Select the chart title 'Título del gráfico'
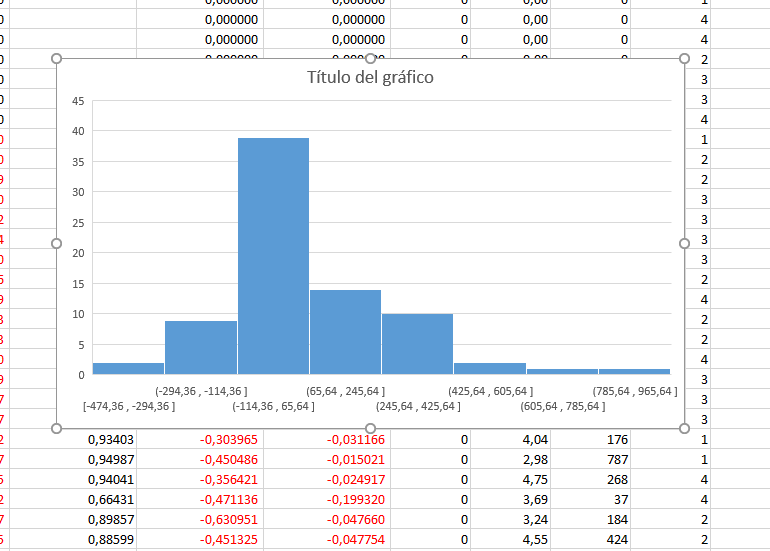 pos(370,77)
